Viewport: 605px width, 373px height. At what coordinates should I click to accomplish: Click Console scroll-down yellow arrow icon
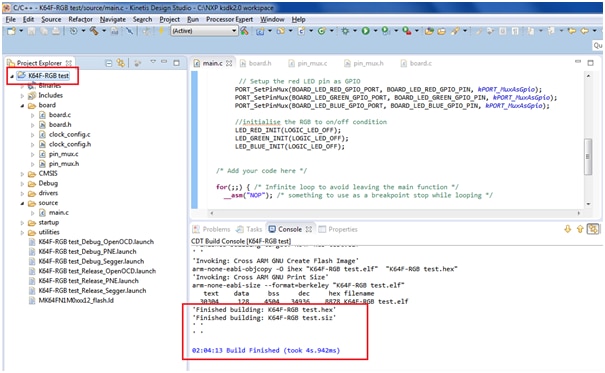click(x=568, y=229)
